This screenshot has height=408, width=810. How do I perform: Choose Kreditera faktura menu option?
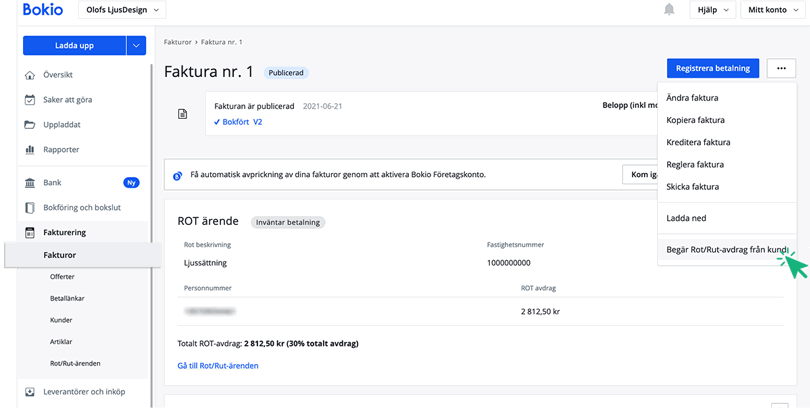[698, 142]
